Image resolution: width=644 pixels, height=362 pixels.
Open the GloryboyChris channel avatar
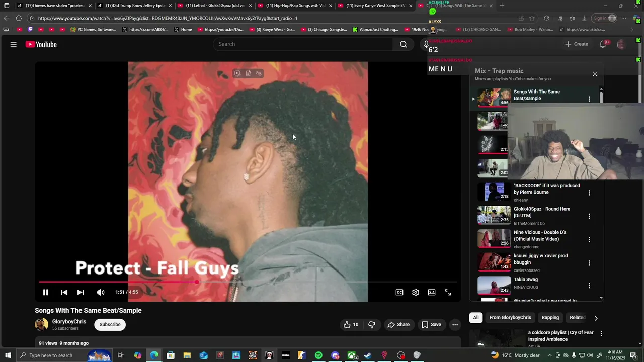41,325
